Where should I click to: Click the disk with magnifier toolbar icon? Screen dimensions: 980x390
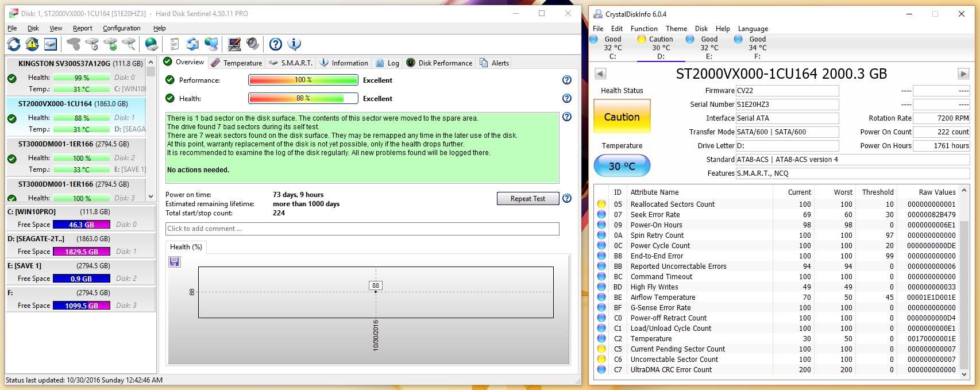(129, 44)
